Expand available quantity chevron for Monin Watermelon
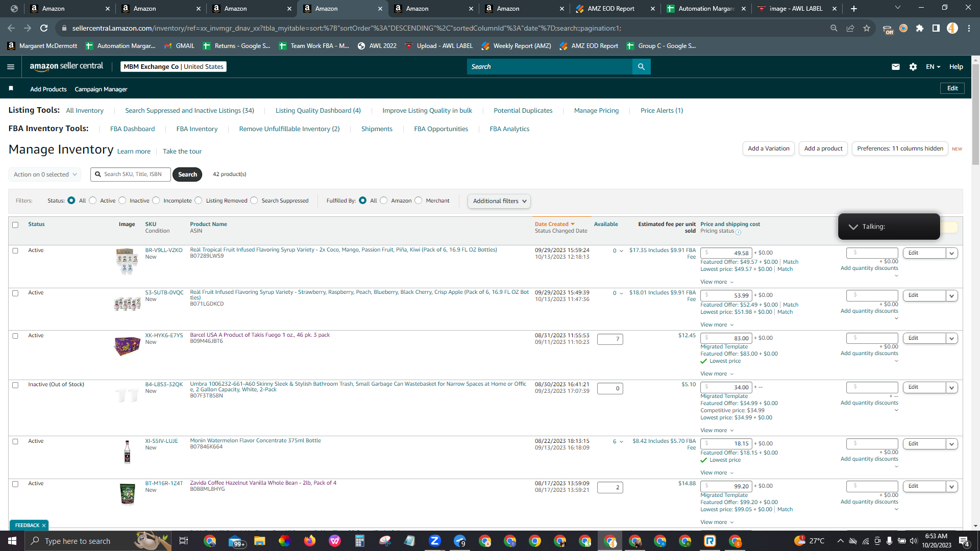Image resolution: width=980 pixels, height=551 pixels. click(x=621, y=442)
